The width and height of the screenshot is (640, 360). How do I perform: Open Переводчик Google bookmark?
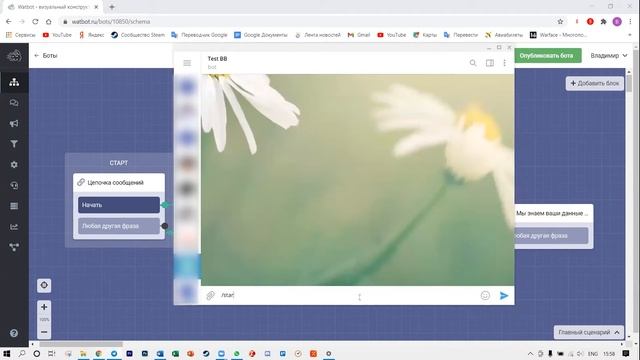[x=199, y=35]
